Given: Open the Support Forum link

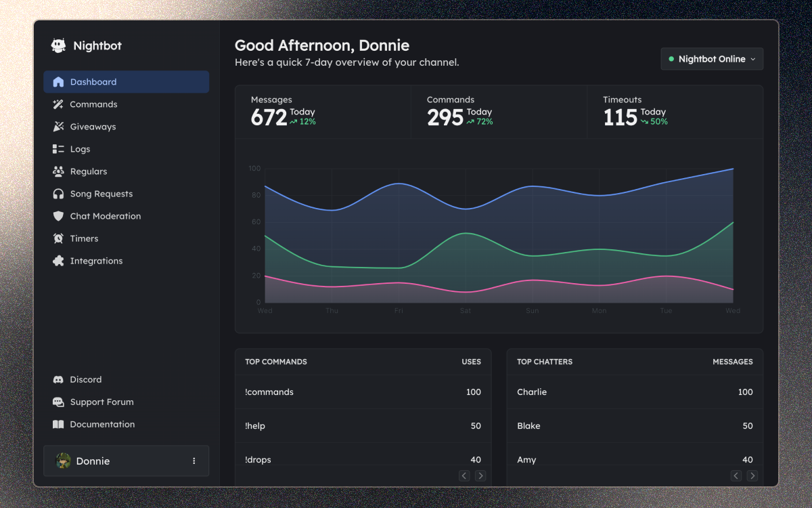Looking at the screenshot, I should click(x=101, y=402).
